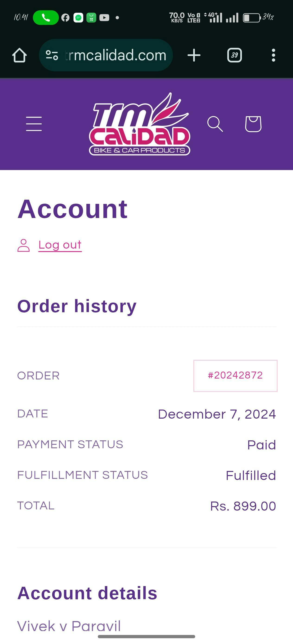Tap the trmcalidad.com address bar

tap(116, 55)
